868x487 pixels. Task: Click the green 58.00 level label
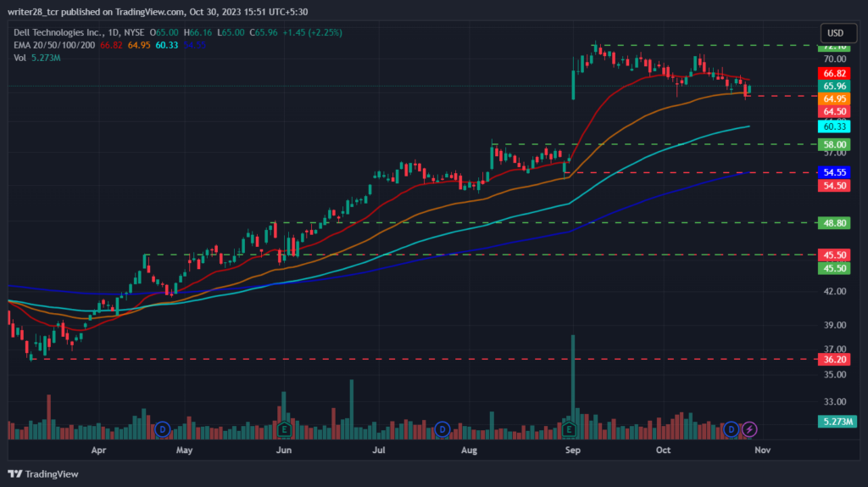pos(834,144)
